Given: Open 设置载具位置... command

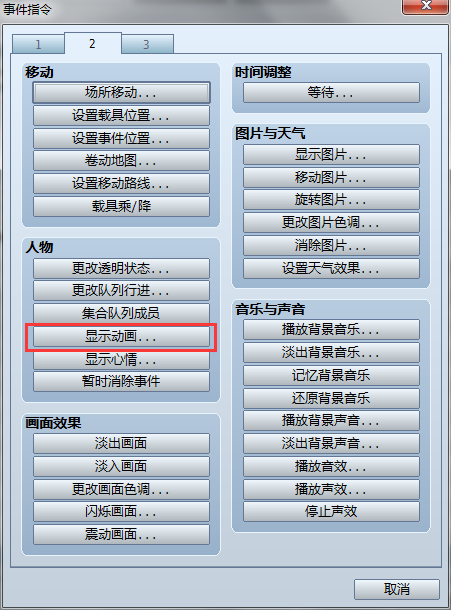Looking at the screenshot, I should [121, 116].
